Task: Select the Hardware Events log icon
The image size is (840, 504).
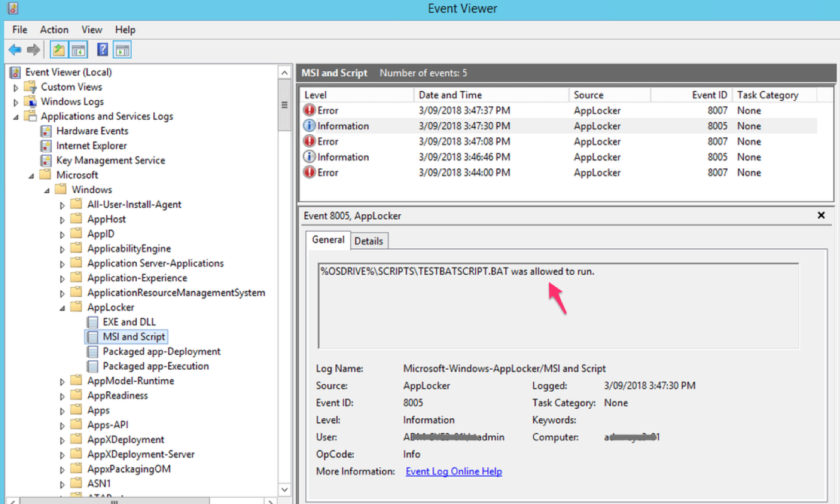Action: coord(46,131)
